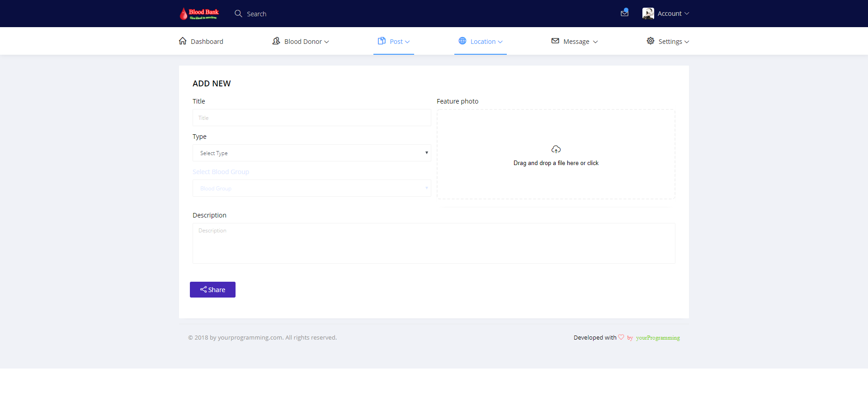Click the search magnifier icon

point(238,14)
